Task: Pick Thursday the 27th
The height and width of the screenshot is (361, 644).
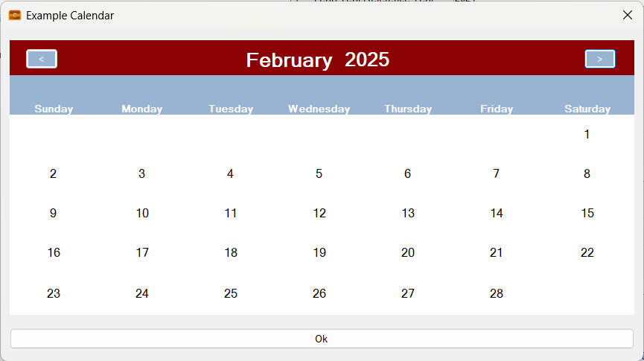Action: pos(408,294)
